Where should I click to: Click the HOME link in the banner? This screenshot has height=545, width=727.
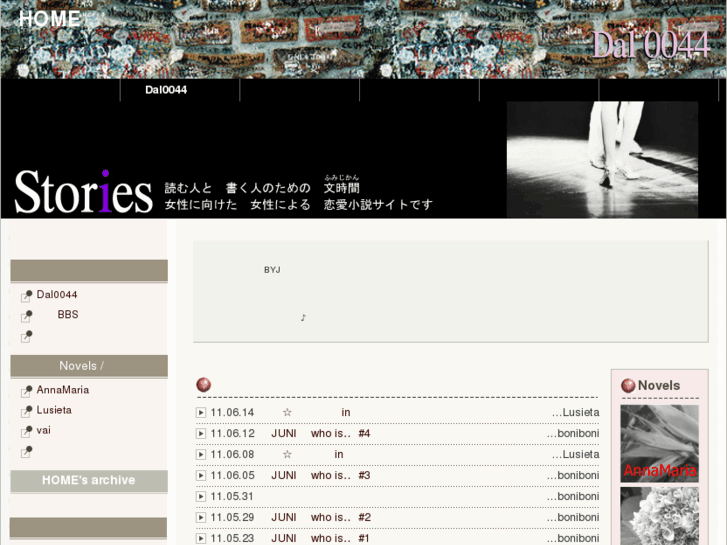49,19
